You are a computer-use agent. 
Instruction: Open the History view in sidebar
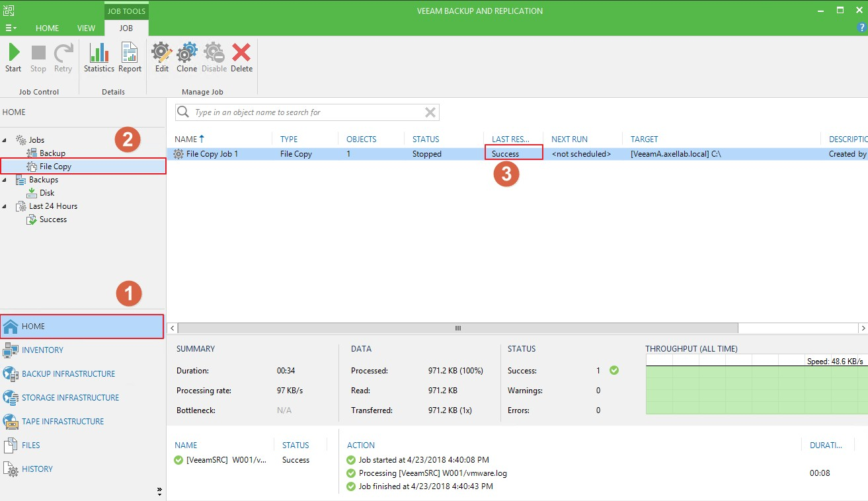click(x=37, y=469)
